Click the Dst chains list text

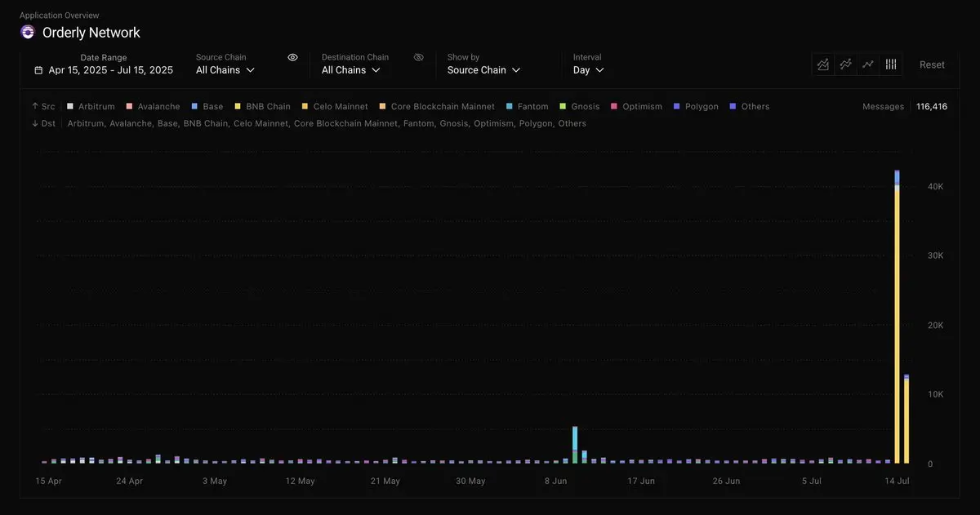[x=327, y=123]
